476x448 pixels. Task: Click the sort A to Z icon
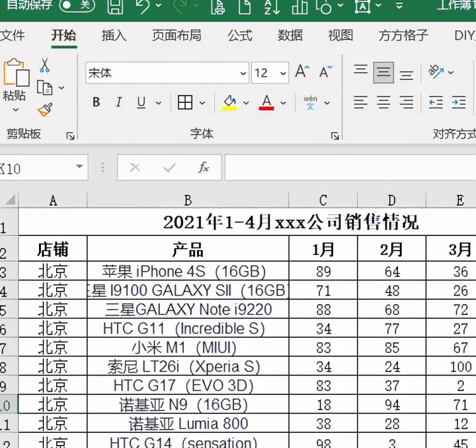click(272, 6)
